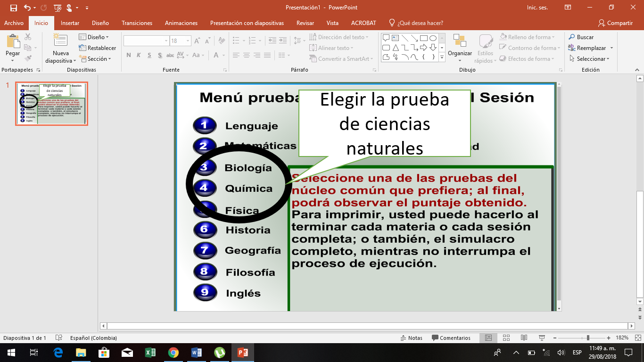Screen dimensions: 644x362
Task: Switch to slide sorter view icon
Action: tap(506, 338)
